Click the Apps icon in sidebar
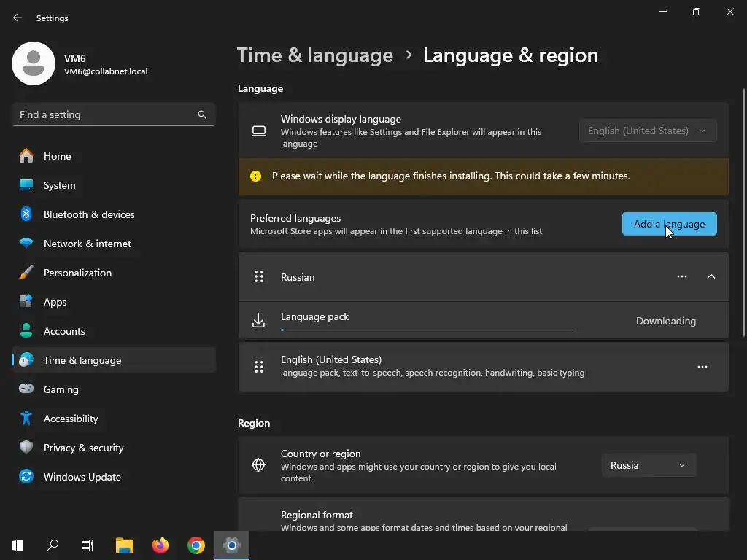 [26, 301]
